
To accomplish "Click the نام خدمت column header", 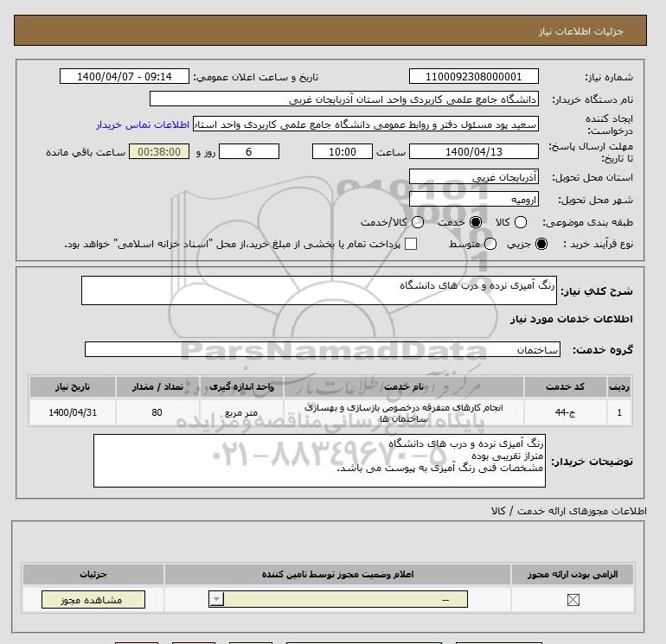I will pos(404,386).
